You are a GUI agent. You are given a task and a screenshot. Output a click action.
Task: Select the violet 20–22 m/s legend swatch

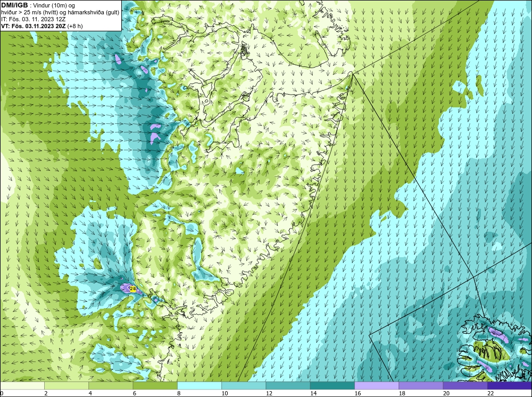[x=465, y=386]
